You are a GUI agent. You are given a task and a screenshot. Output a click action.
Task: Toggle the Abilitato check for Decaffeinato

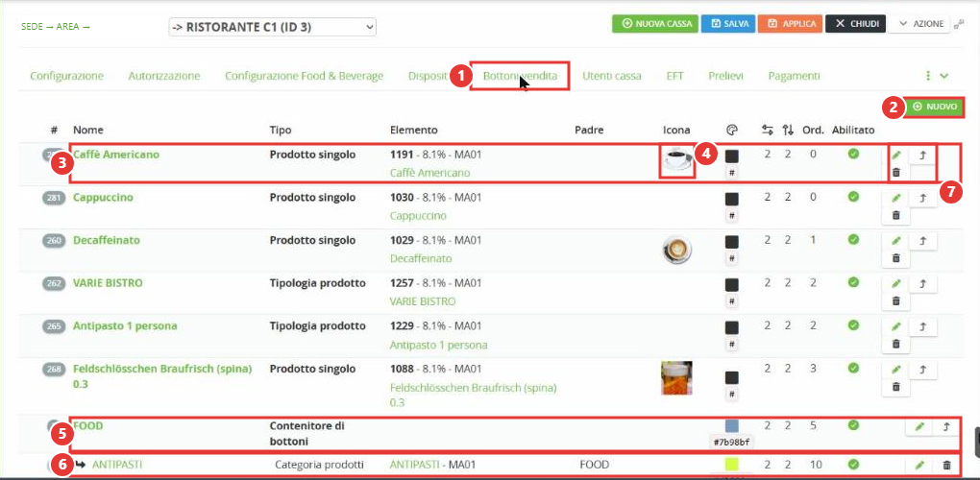[x=853, y=238]
